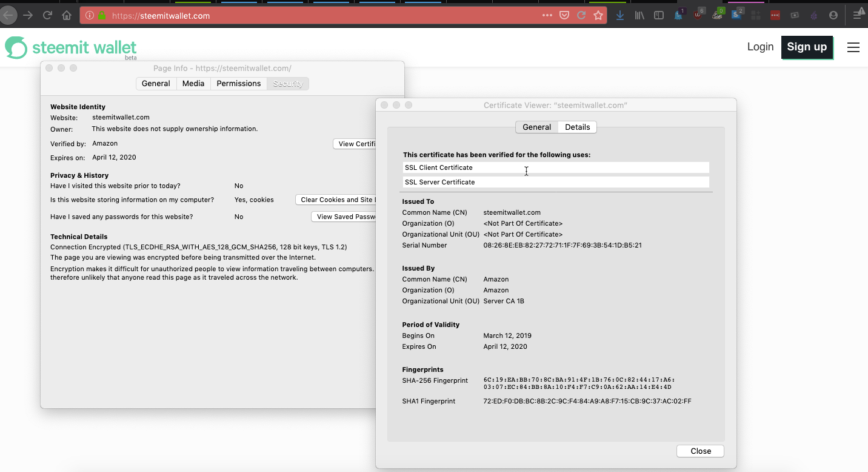
Task: Click Expires On April 12, 2020 in Certificate Viewer
Action: point(505,347)
